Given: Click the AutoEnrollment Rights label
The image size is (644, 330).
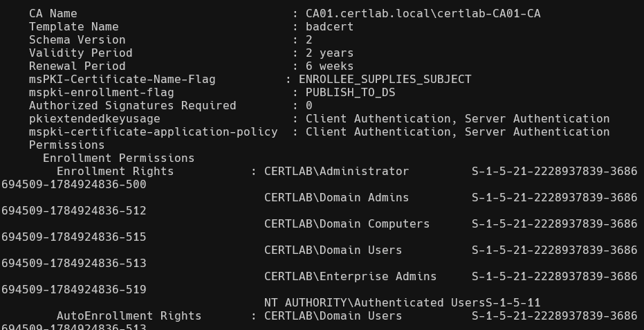Looking at the screenshot, I should pos(129,315).
